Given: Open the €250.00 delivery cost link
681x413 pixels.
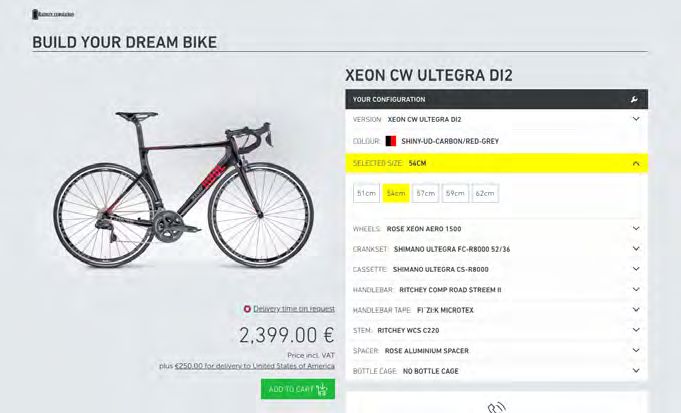Looking at the screenshot, I should pos(255,366).
